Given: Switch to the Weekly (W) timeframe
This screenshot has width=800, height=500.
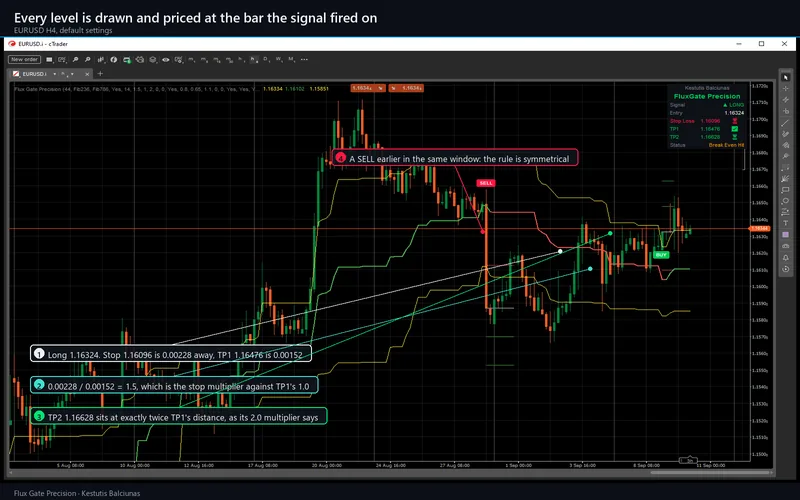Looking at the screenshot, I should click(279, 60).
